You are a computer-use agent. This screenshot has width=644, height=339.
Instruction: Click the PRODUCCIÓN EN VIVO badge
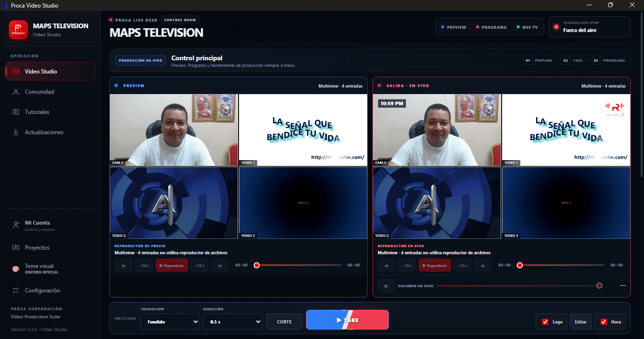click(140, 60)
